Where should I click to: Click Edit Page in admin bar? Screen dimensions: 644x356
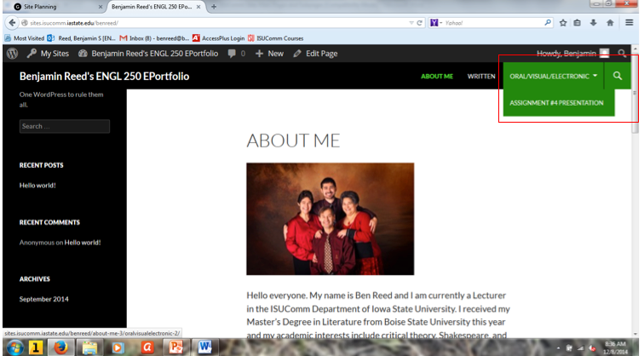[x=315, y=54]
